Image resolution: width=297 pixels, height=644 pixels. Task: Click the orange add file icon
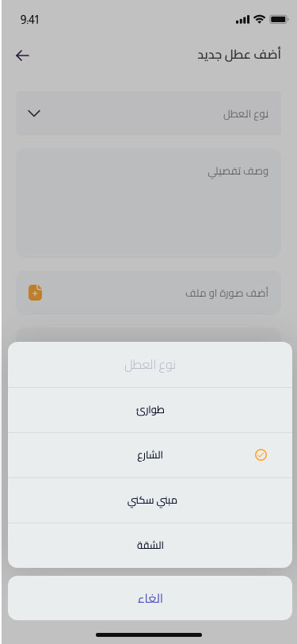pyautogui.click(x=36, y=293)
